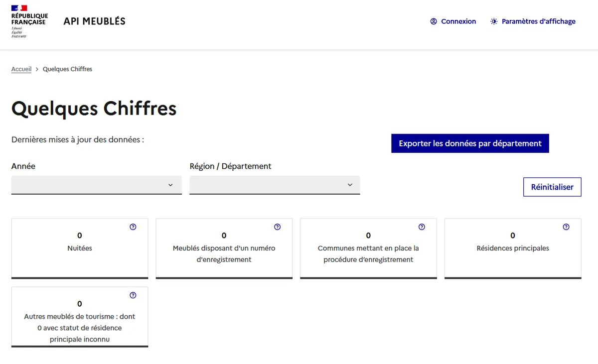
Task: Click the API MEUBLÉS site title
Action: point(95,21)
